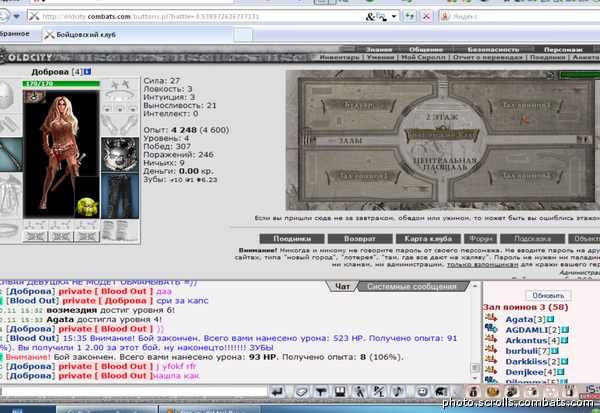
Task: Click the chat message input field
Action: (x=134, y=391)
